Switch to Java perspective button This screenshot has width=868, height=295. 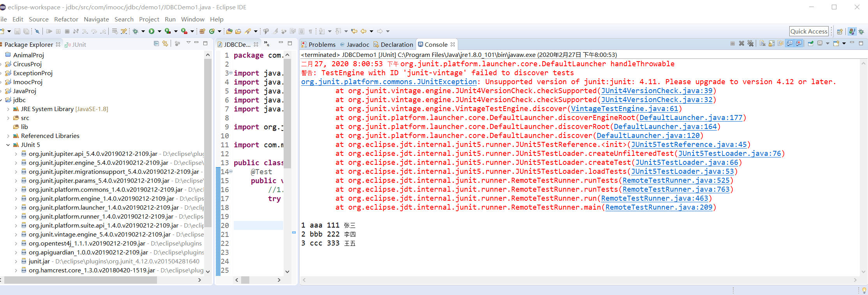click(x=852, y=32)
